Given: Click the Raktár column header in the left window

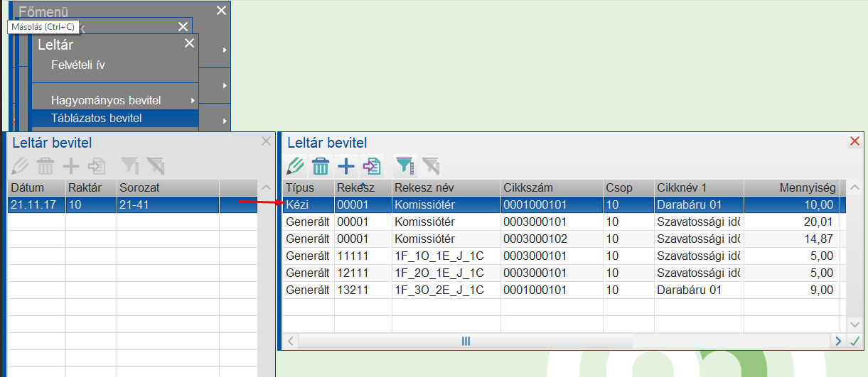Looking at the screenshot, I should point(90,187).
